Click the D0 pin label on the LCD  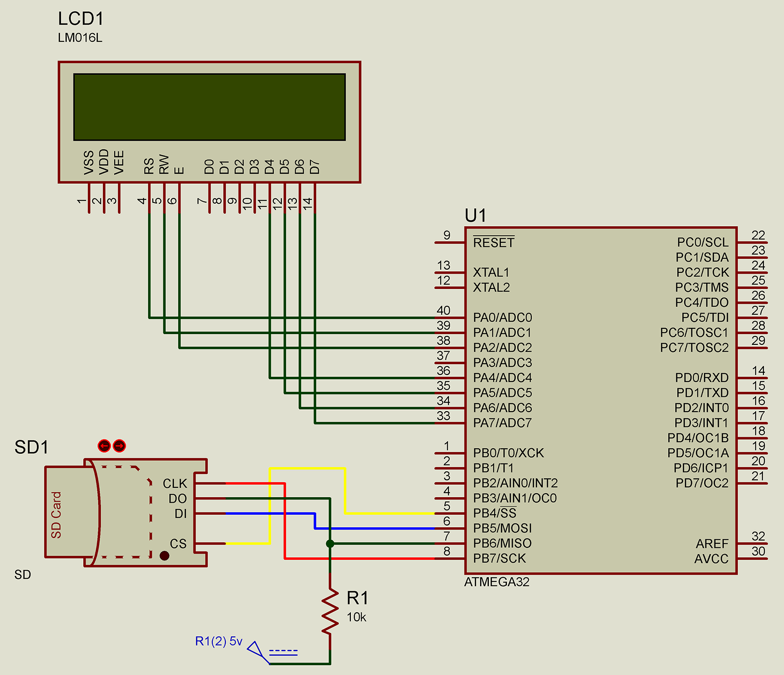(x=209, y=167)
